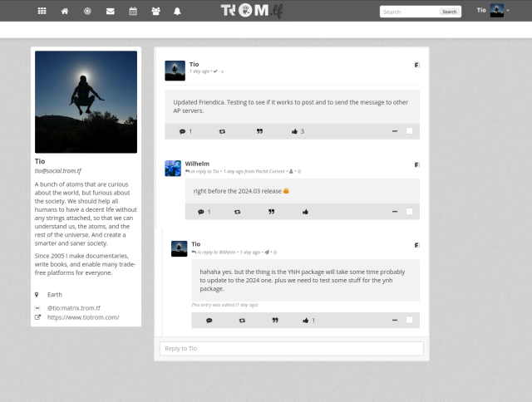Viewport: 532px width, 402px height.
Task: Click the comment icon on Tio's YNH reply
Action: (209, 321)
